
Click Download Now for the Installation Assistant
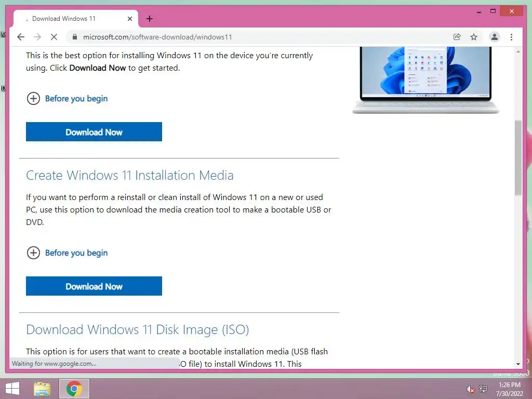click(94, 132)
